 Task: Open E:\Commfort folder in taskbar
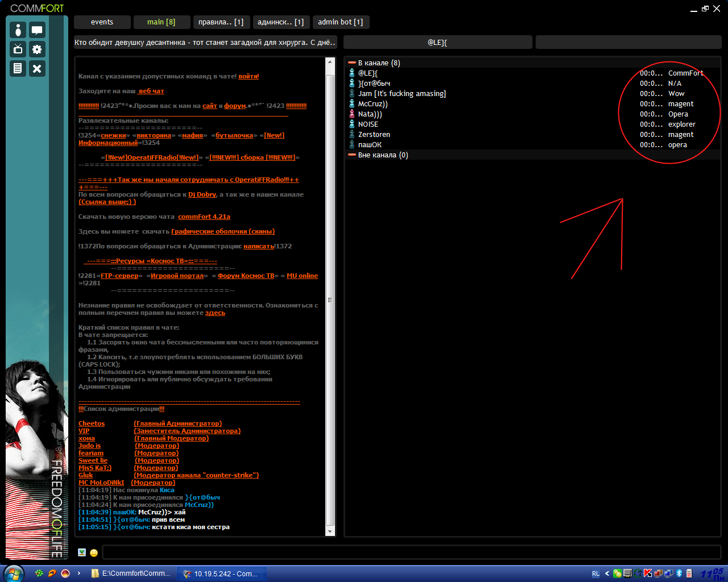pyautogui.click(x=131, y=573)
